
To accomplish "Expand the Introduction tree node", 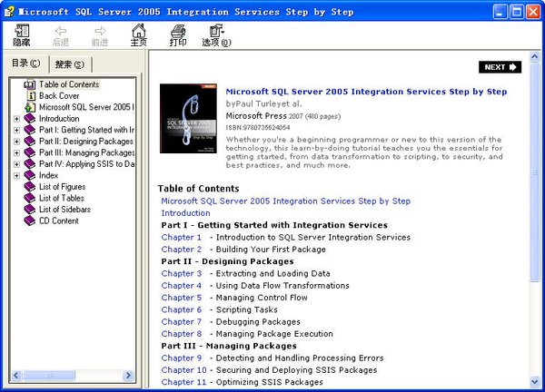I will [16, 118].
